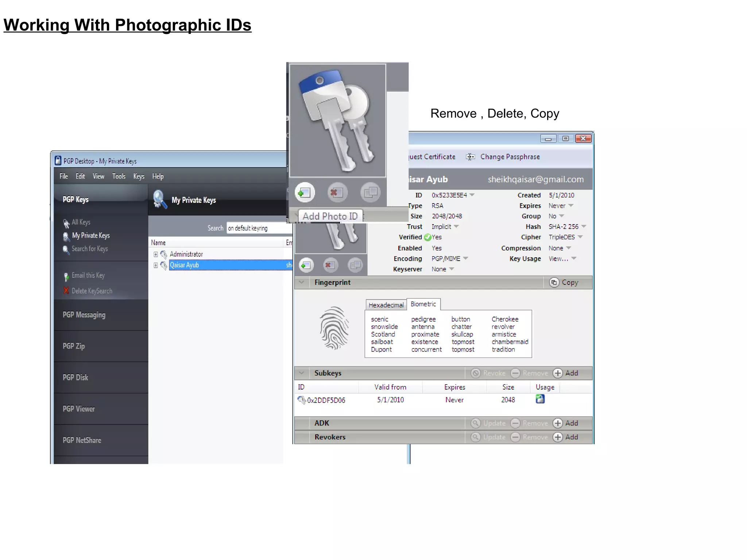Click the large Delete Photo ID icon with red X
The height and width of the screenshot is (560, 747).
[337, 192]
